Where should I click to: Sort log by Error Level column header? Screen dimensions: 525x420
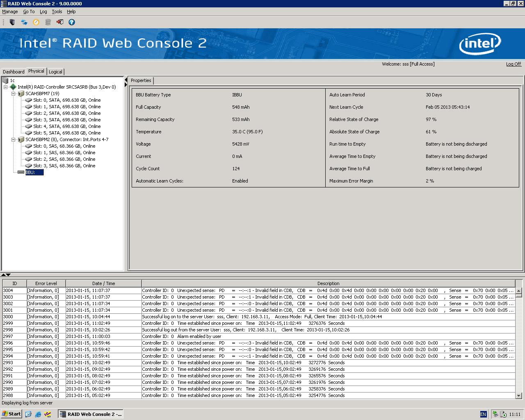tap(46, 283)
